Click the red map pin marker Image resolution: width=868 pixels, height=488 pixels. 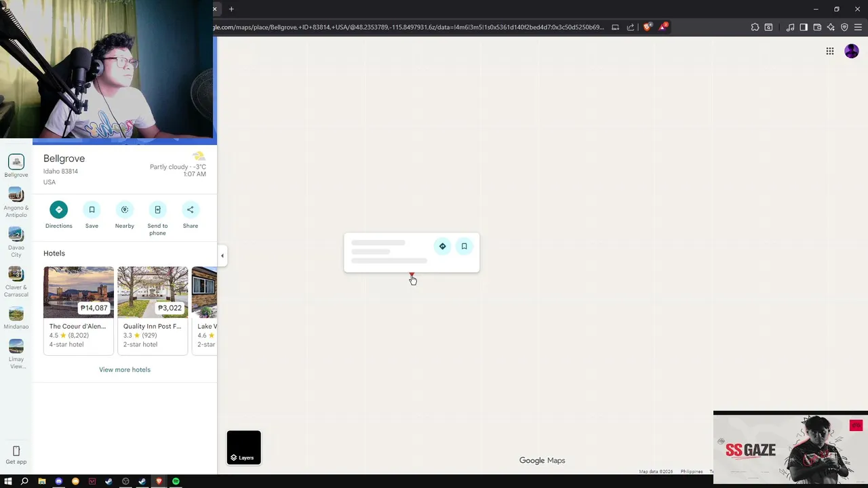[412, 276]
